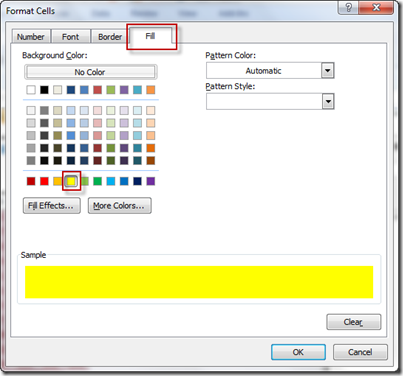
Task: Select the white theme color swatch
Action: (31, 90)
